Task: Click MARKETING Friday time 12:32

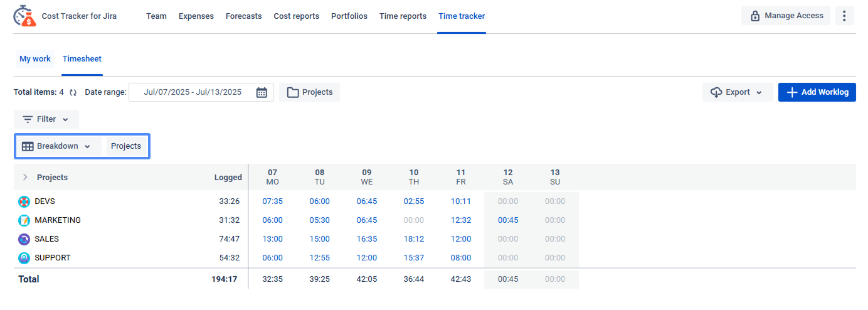Action: (x=461, y=220)
